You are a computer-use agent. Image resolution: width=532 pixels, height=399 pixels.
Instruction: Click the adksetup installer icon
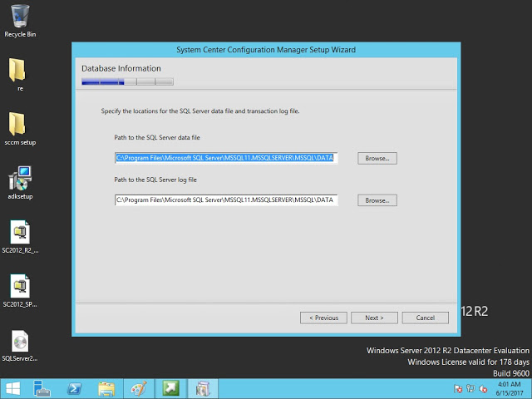click(x=20, y=179)
